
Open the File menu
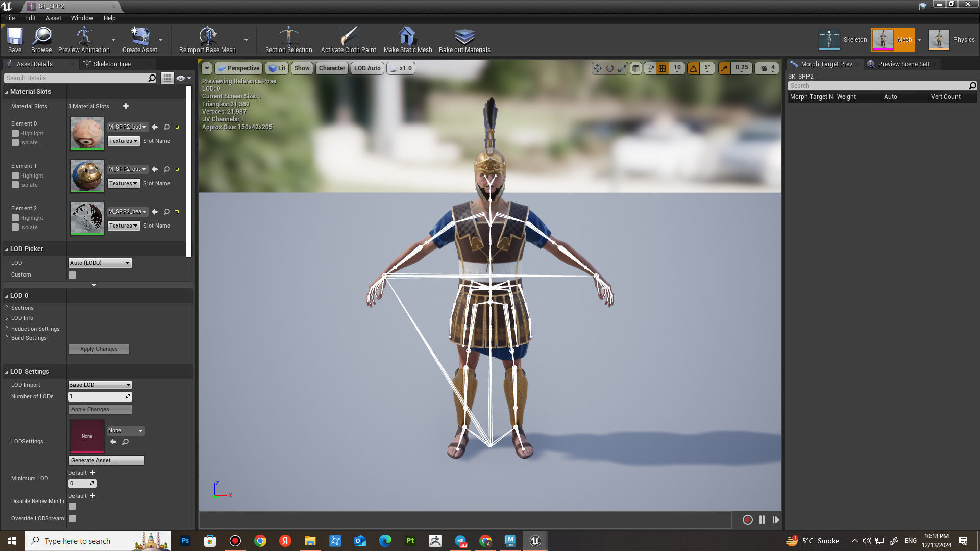pos(10,18)
